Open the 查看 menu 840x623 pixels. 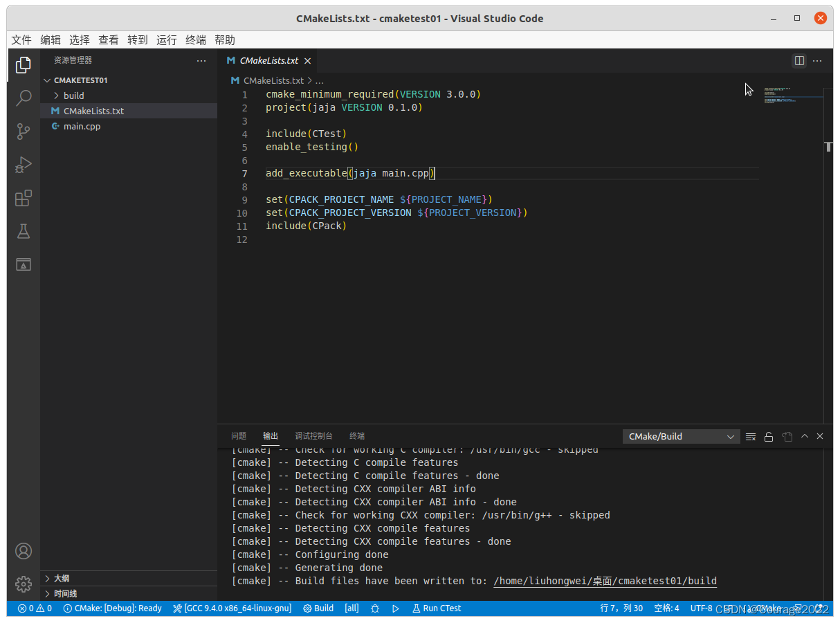(109, 40)
